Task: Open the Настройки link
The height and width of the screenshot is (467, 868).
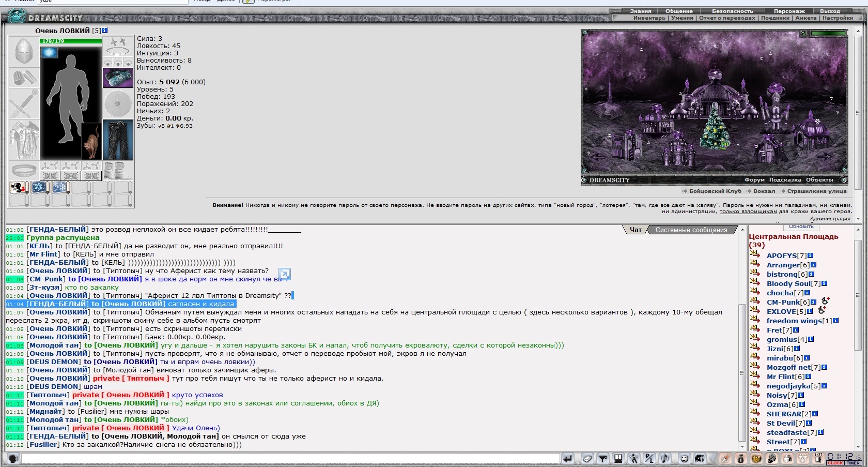Action: pyautogui.click(x=838, y=18)
